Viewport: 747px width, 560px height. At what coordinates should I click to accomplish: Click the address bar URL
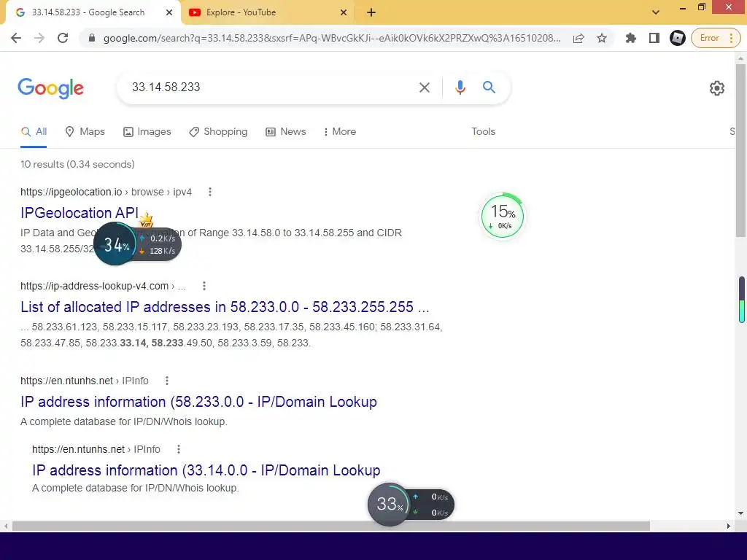332,38
